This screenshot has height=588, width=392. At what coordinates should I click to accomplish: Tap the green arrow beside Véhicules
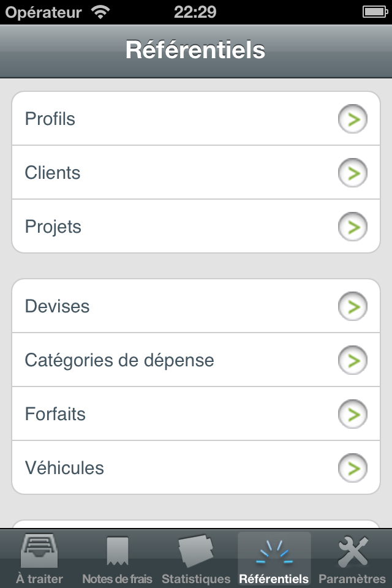pyautogui.click(x=353, y=468)
